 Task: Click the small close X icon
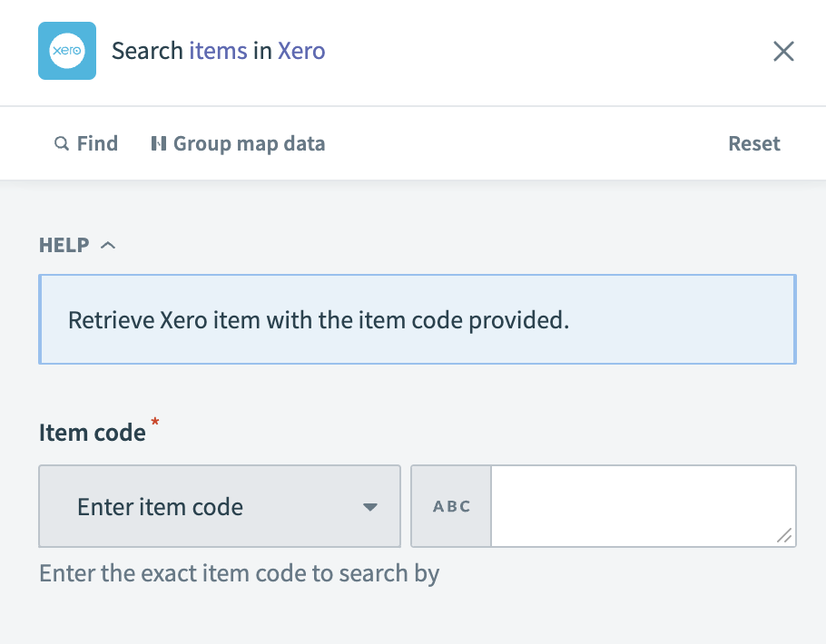point(782,51)
